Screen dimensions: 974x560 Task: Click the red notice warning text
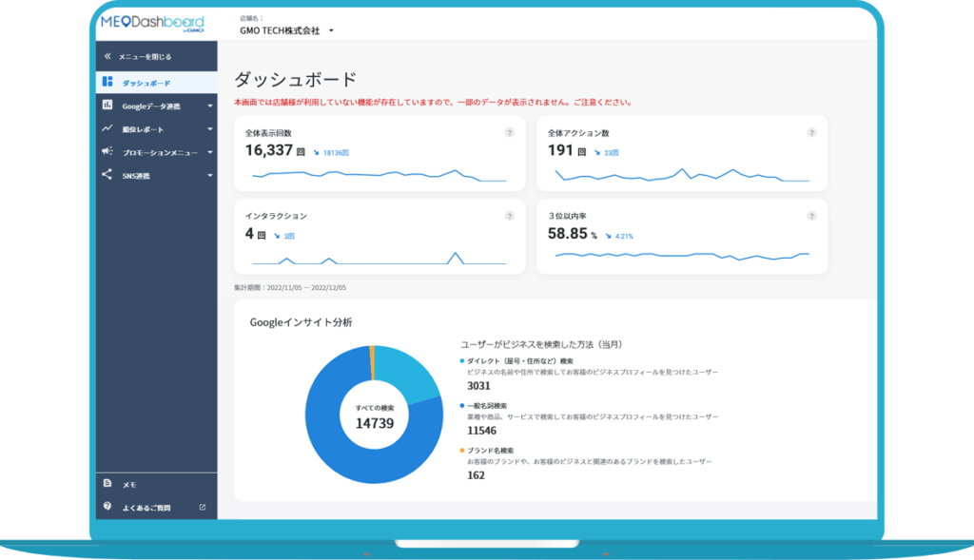tap(433, 103)
